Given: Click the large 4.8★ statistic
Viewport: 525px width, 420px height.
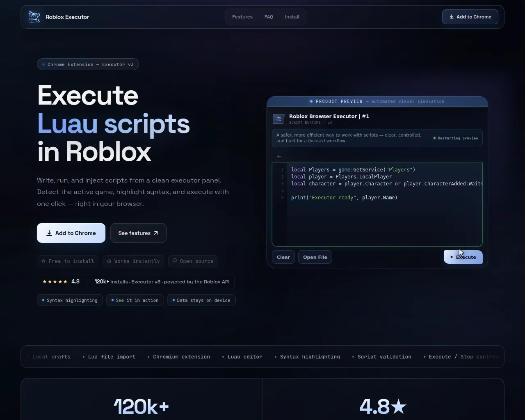Looking at the screenshot, I should click(383, 406).
